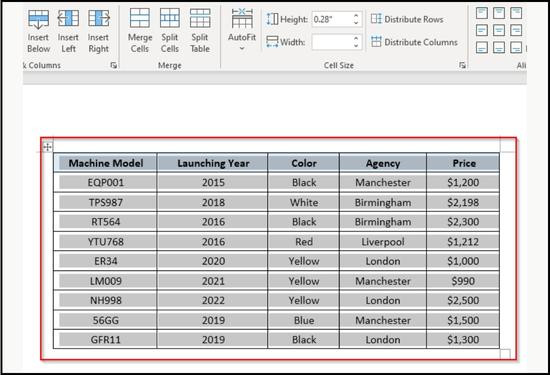The height and width of the screenshot is (375, 550).
Task: Click the table move handle
Action: click(x=47, y=147)
